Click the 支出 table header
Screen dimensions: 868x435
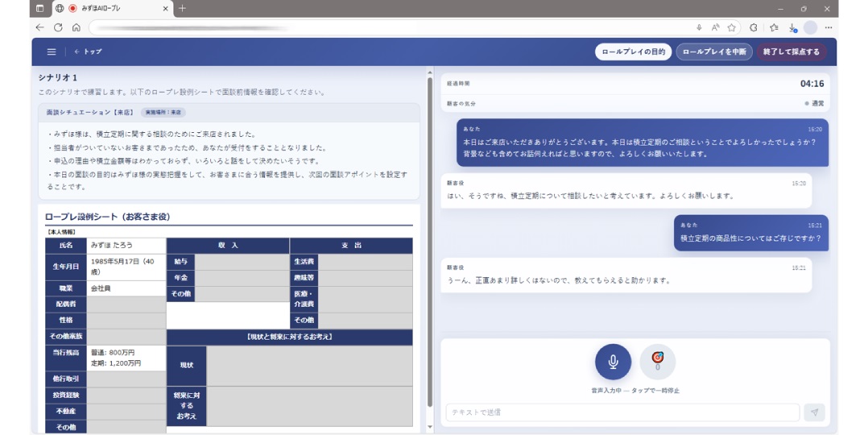(x=352, y=245)
